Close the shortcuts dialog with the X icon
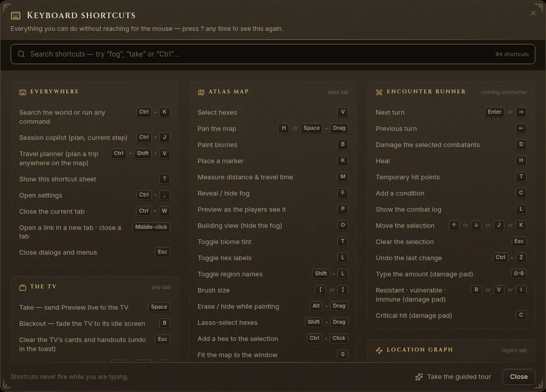This screenshot has width=546, height=392. [533, 13]
